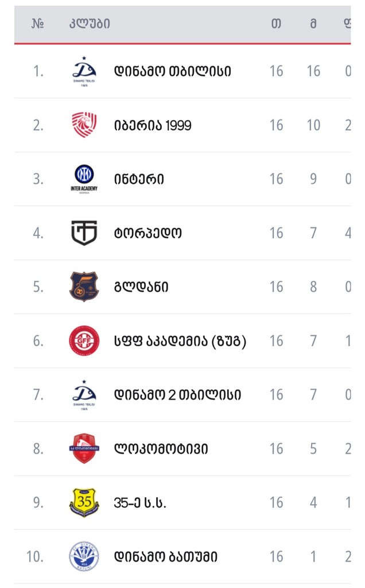Click the კლუბი column header

click(90, 24)
